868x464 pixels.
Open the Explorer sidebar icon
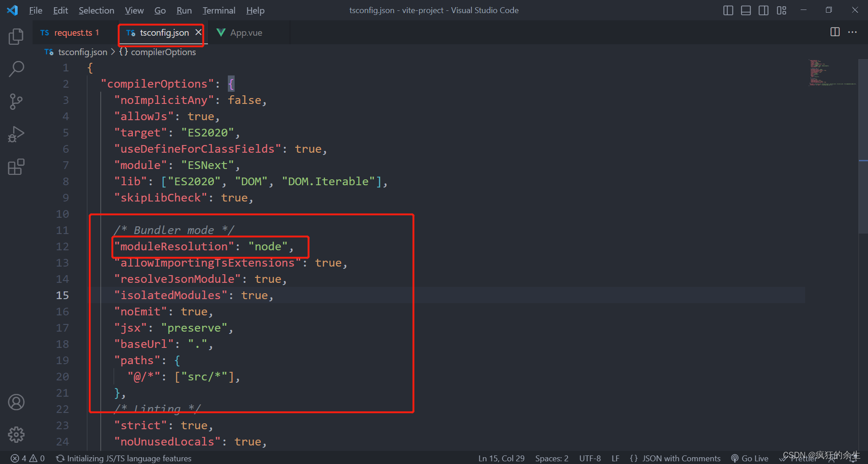pos(16,37)
